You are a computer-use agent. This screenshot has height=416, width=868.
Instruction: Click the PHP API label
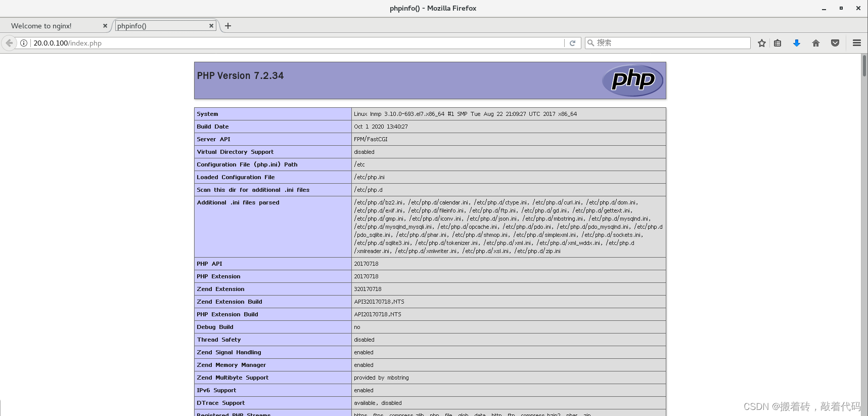(209, 264)
